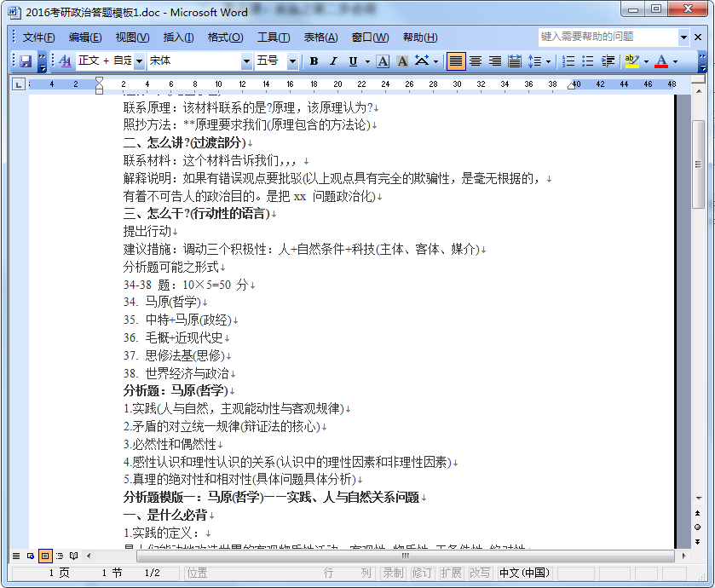
Task: Open the underline style dropdown arrow
Action: click(367, 61)
